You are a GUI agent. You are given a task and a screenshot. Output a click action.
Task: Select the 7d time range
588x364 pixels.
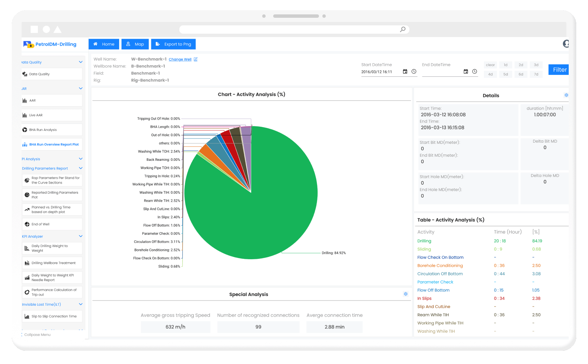536,75
